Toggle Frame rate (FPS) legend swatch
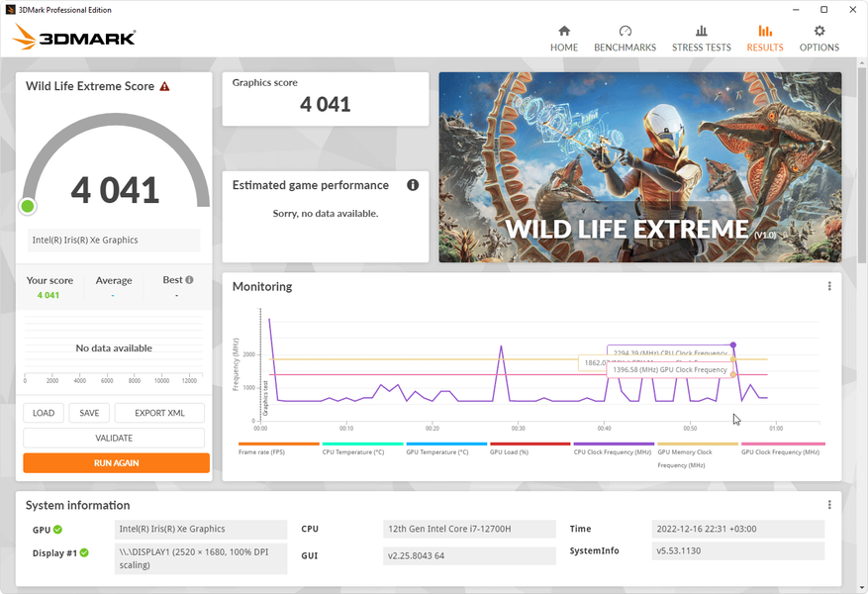Viewport: 868px width, 594px height. (x=279, y=444)
